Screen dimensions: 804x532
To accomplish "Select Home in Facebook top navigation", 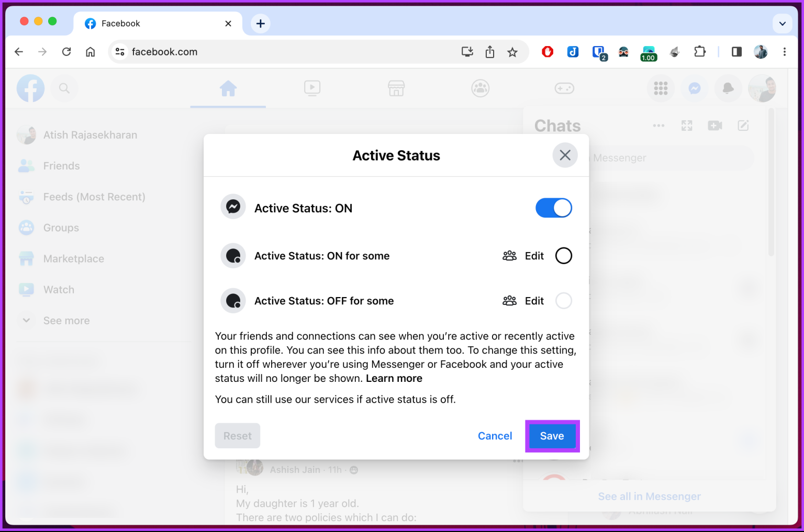I will pos(228,88).
